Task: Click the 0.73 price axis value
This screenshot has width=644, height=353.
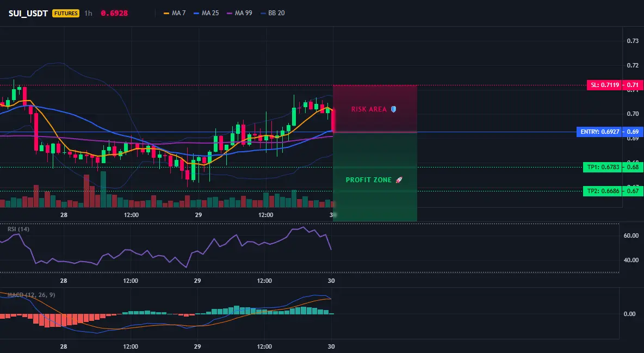Action: [x=633, y=41]
